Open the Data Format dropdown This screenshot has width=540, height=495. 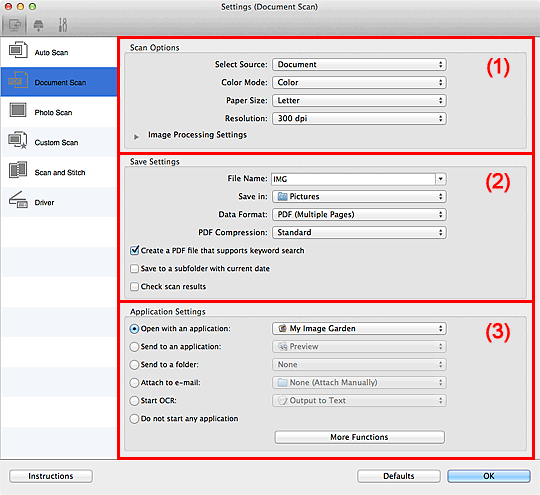(359, 214)
